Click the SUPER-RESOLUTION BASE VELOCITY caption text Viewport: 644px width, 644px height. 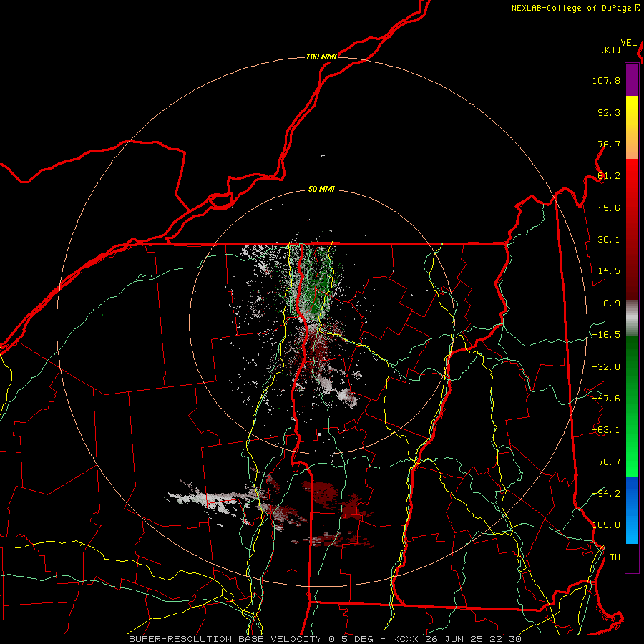tap(225, 639)
